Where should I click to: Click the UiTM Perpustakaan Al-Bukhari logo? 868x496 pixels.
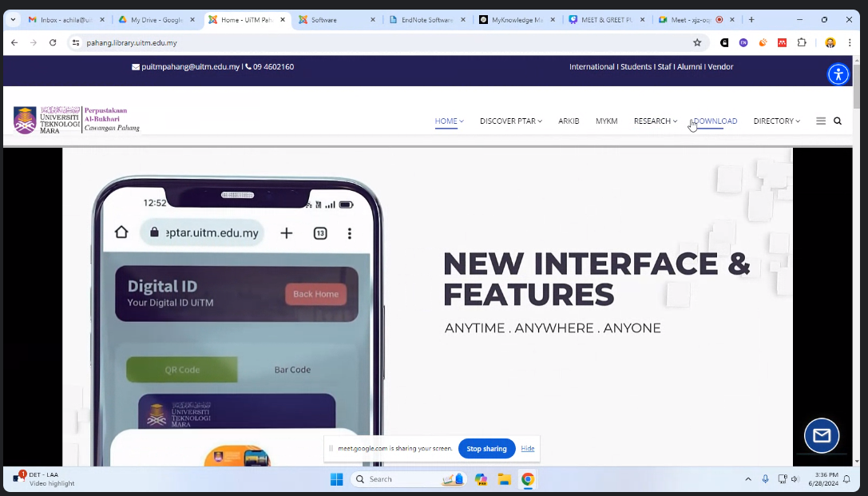[x=77, y=120]
